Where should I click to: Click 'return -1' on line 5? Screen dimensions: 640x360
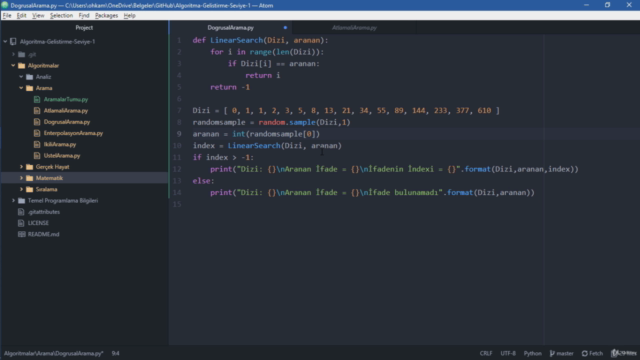pos(230,87)
